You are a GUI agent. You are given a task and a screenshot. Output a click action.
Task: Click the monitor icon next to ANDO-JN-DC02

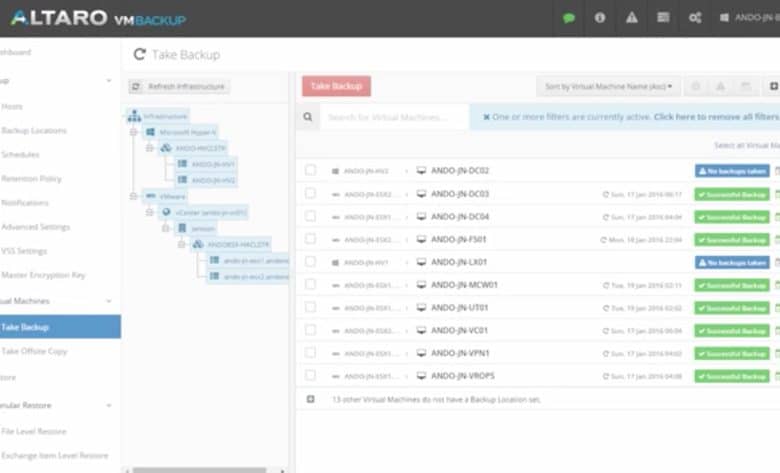pos(421,171)
